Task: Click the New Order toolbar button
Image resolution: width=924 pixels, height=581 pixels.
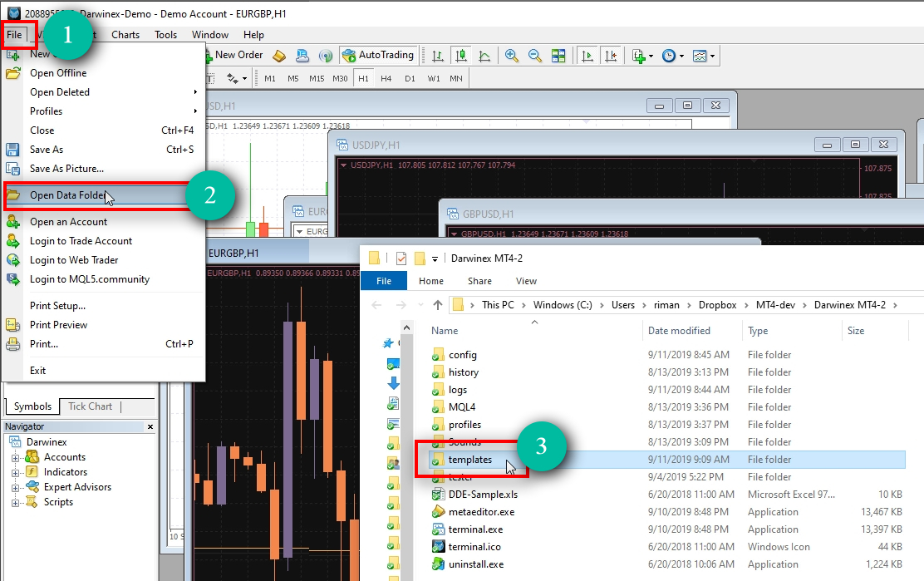Action: 234,55
